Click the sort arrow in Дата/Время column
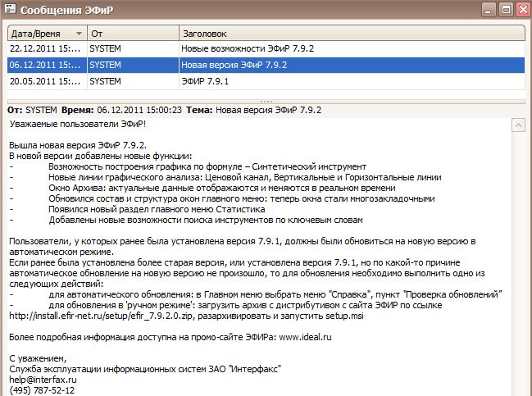 point(79,34)
